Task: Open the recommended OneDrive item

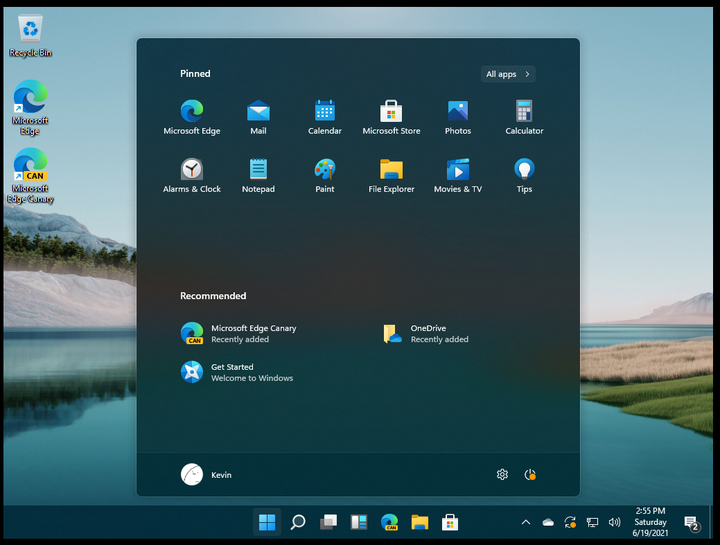Action: pos(426,333)
